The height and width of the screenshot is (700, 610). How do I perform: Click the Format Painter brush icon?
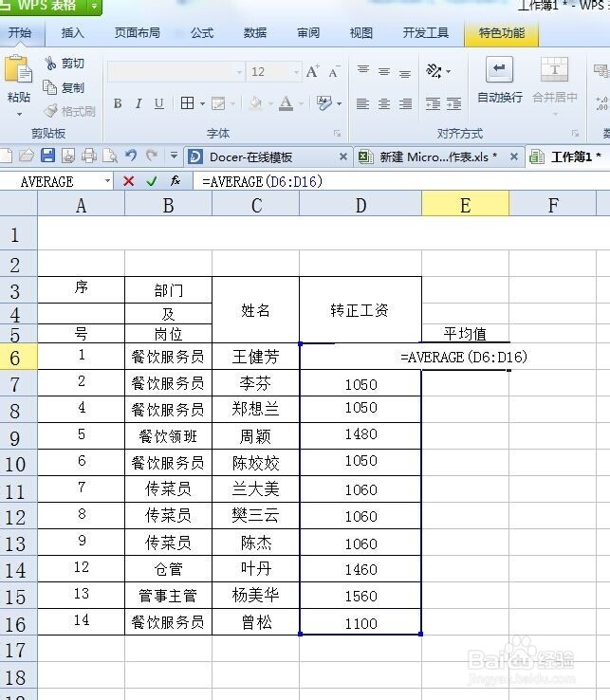pos(51,111)
